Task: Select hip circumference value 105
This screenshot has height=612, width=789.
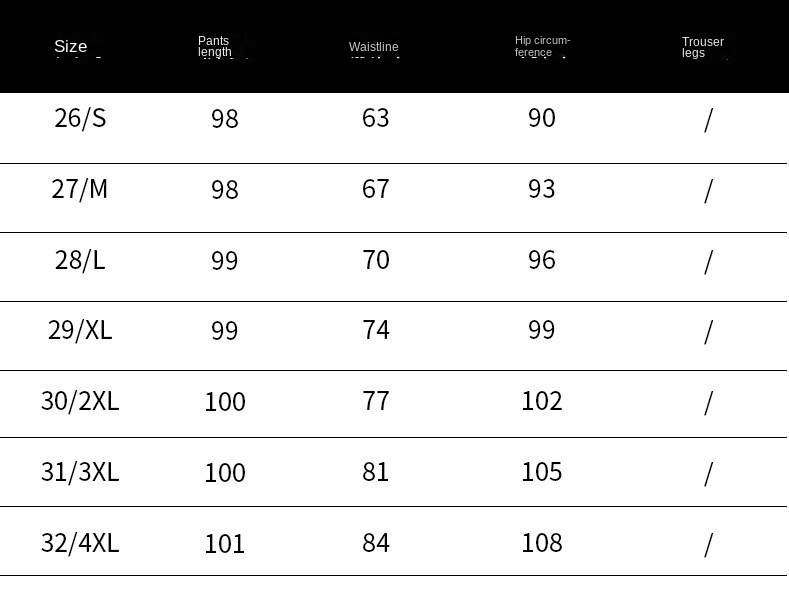Action: point(542,472)
